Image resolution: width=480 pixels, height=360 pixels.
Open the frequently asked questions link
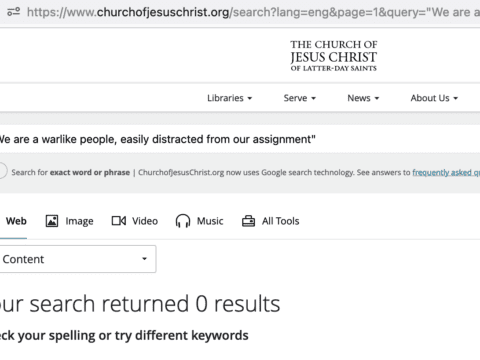(x=446, y=172)
